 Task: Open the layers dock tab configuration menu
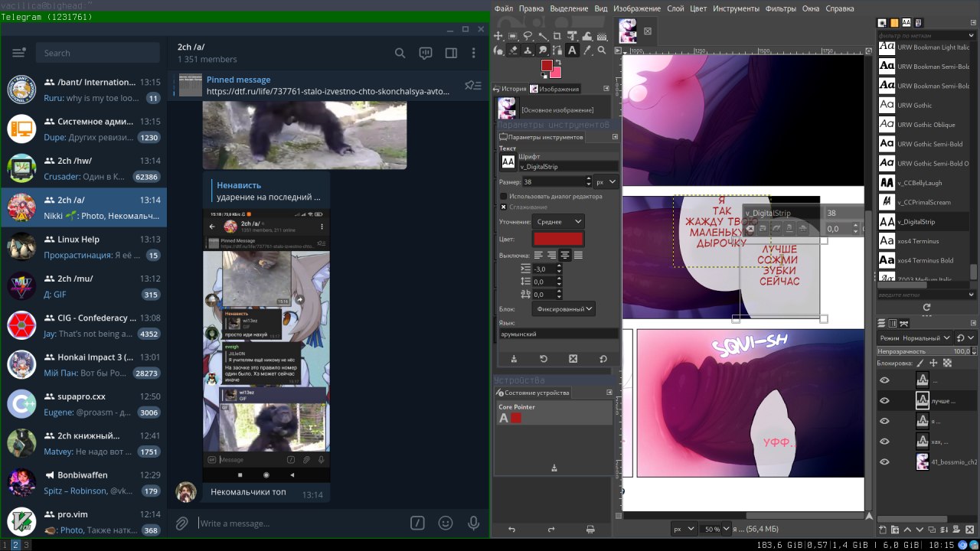(973, 323)
